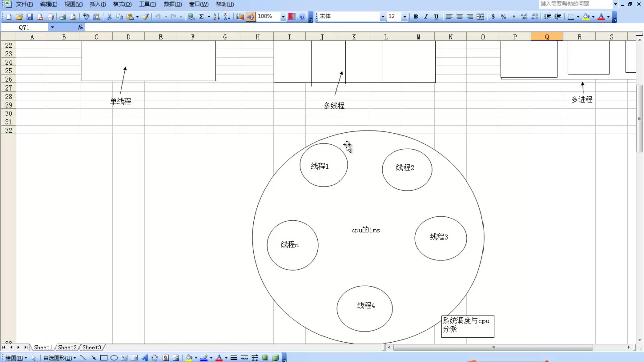The image size is (644, 362).
Task: Open the font size dropdown showing 12
Action: click(x=404, y=17)
